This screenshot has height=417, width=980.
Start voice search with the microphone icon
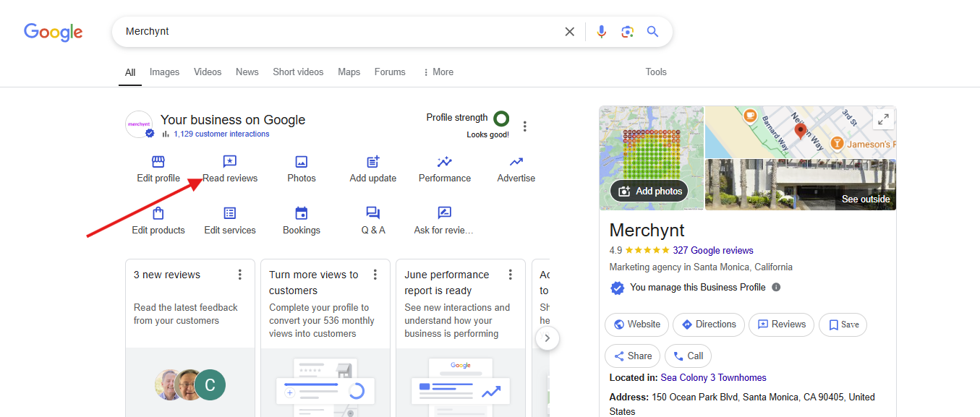click(601, 32)
